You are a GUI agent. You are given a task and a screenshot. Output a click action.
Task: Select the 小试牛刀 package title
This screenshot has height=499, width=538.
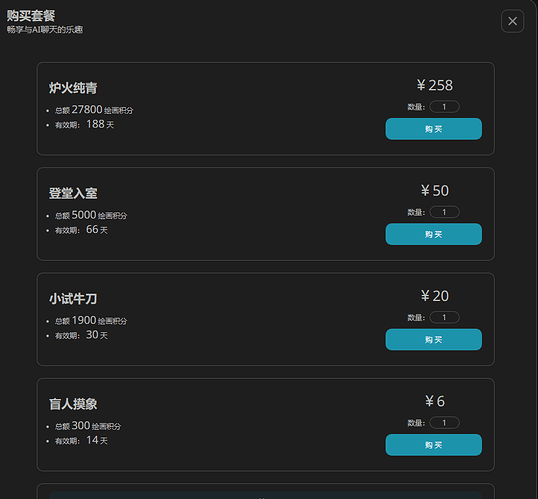pos(73,299)
